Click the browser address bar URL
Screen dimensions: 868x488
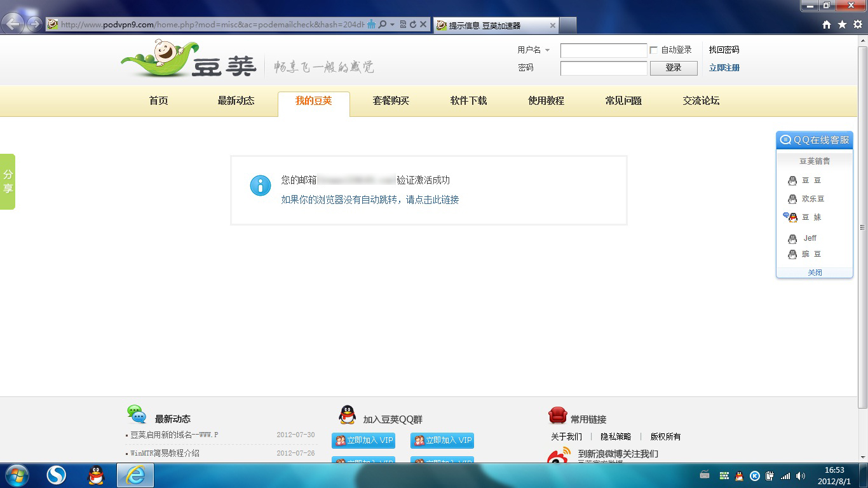tap(213, 25)
